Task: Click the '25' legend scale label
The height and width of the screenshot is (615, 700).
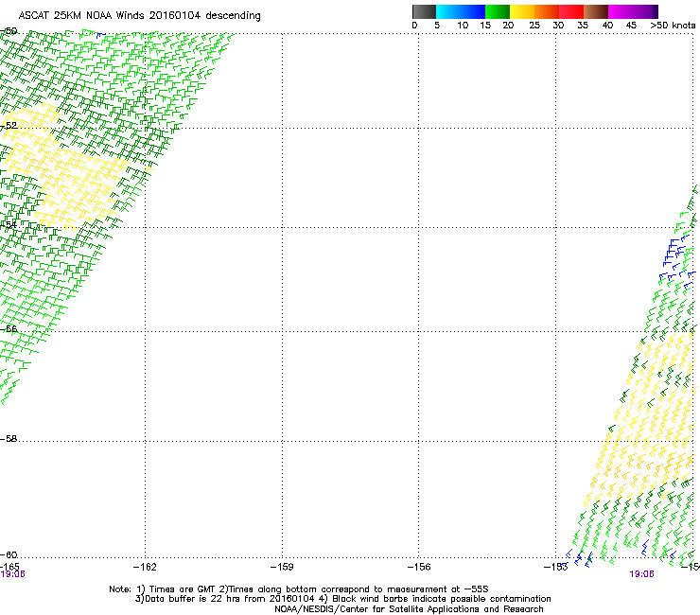Action: tap(534, 26)
